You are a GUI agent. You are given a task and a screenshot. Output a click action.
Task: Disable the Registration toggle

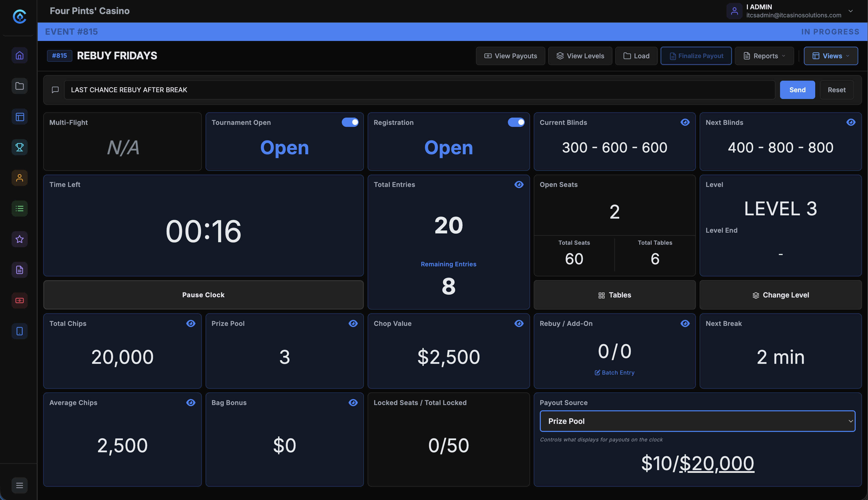(516, 122)
